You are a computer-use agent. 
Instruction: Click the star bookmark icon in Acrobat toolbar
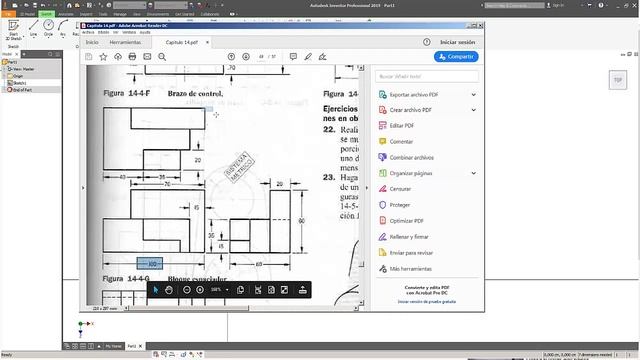(x=103, y=57)
